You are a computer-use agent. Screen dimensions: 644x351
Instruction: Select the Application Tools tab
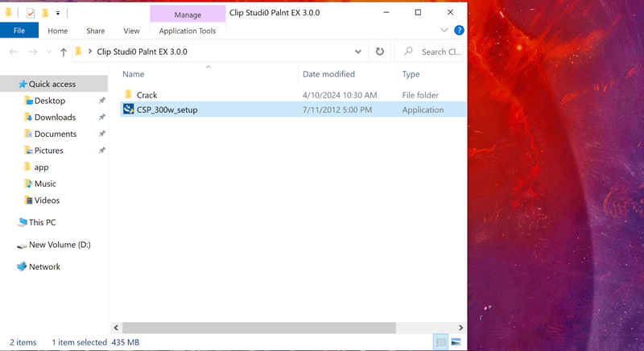tap(188, 31)
